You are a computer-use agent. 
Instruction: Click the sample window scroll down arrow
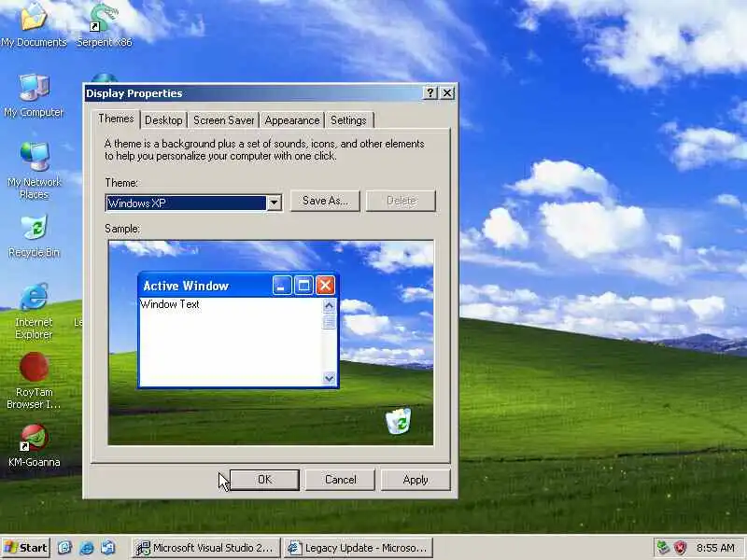tap(329, 378)
